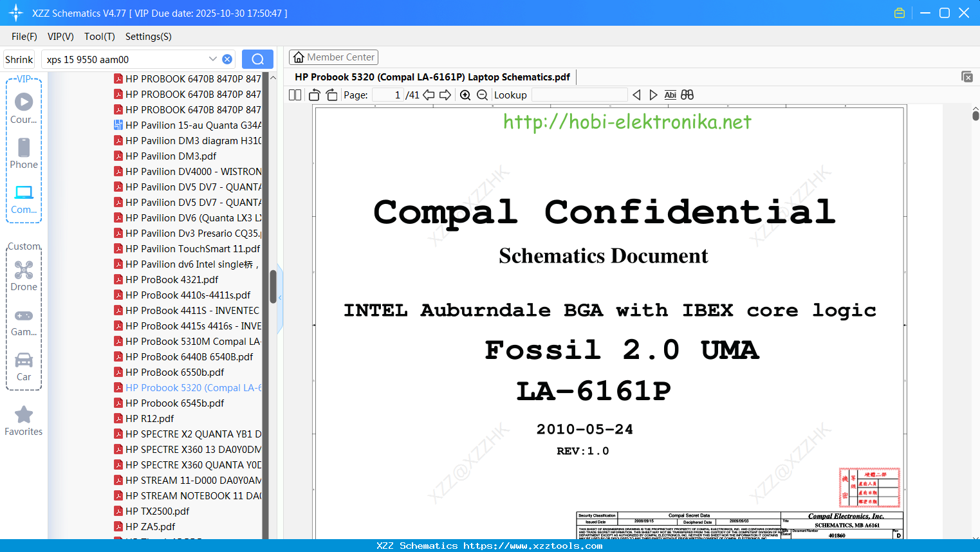Click the page number input field
Viewport: 980px width, 552px height.
click(x=388, y=95)
